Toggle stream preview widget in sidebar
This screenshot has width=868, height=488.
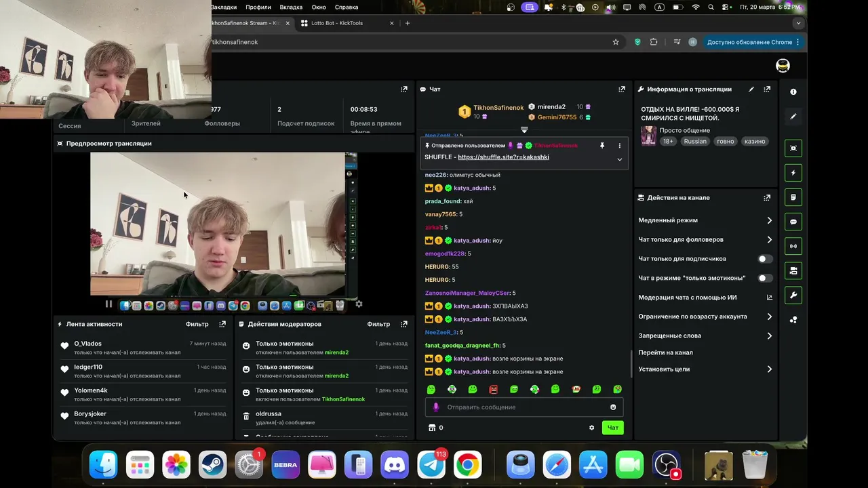(x=793, y=148)
